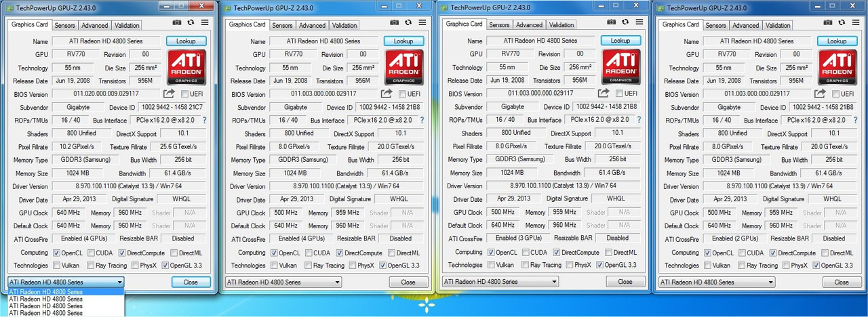
Task: Open the hamburger menu in leftmost GPU-Z window
Action: tap(205, 22)
